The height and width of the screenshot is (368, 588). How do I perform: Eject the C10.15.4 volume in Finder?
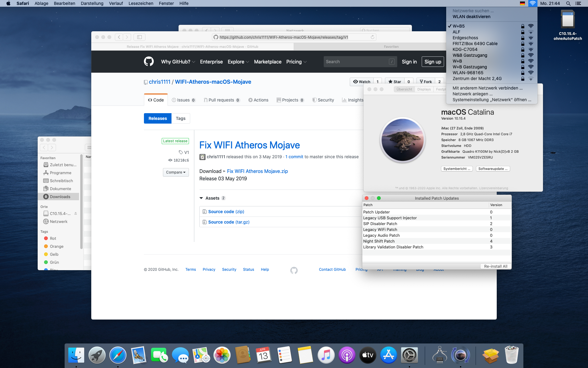[76, 213]
